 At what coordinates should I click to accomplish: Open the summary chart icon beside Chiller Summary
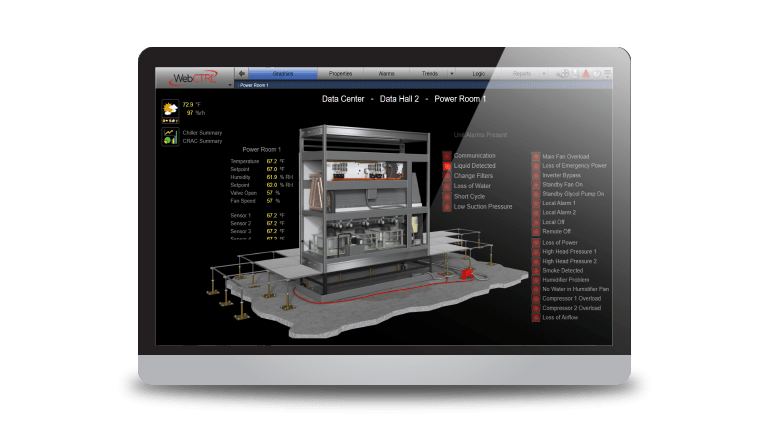[170, 137]
